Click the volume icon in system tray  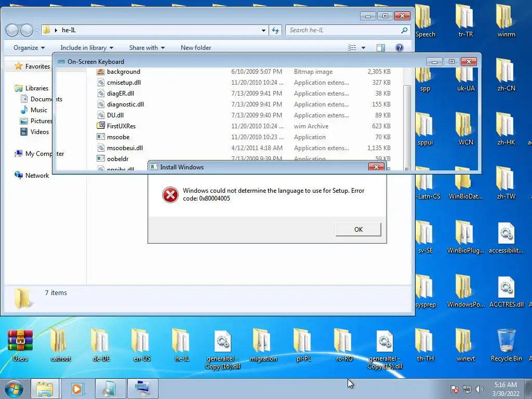pyautogui.click(x=479, y=389)
